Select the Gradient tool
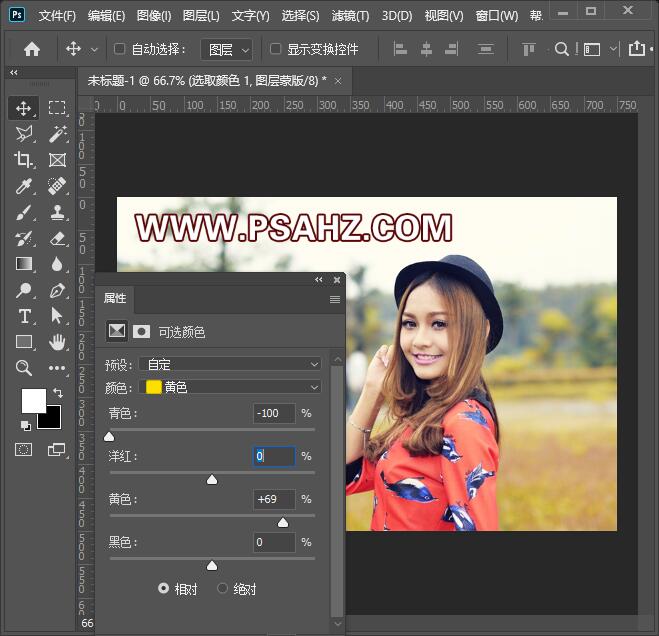Image resolution: width=659 pixels, height=636 pixels. (24, 264)
